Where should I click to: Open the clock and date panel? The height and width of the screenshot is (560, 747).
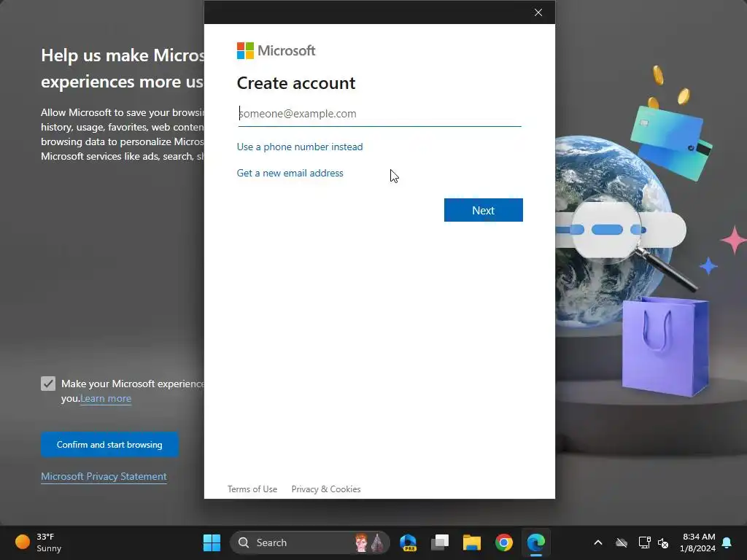tap(698, 542)
